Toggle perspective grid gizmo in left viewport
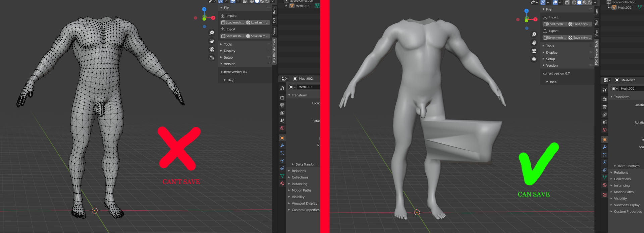Screen dimensions: 644x233 (212, 58)
